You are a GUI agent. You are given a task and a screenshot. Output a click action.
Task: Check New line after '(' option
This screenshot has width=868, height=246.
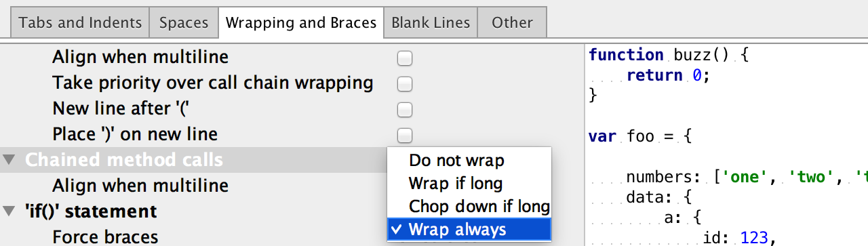click(x=405, y=110)
